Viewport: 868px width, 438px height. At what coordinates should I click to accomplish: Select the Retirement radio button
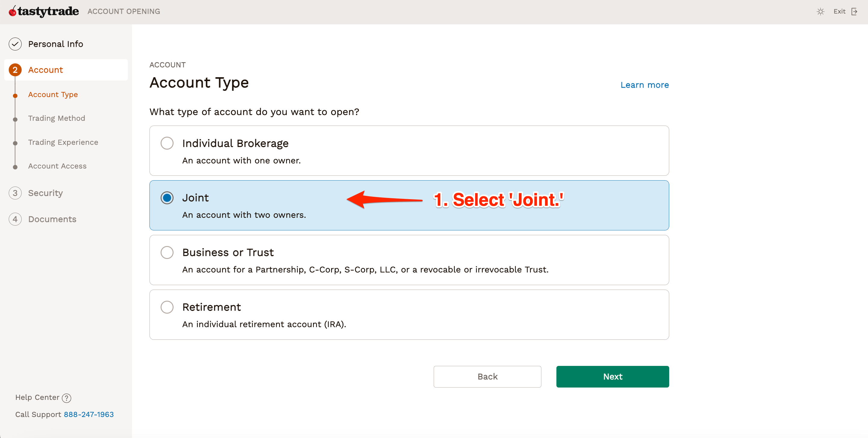click(x=167, y=307)
